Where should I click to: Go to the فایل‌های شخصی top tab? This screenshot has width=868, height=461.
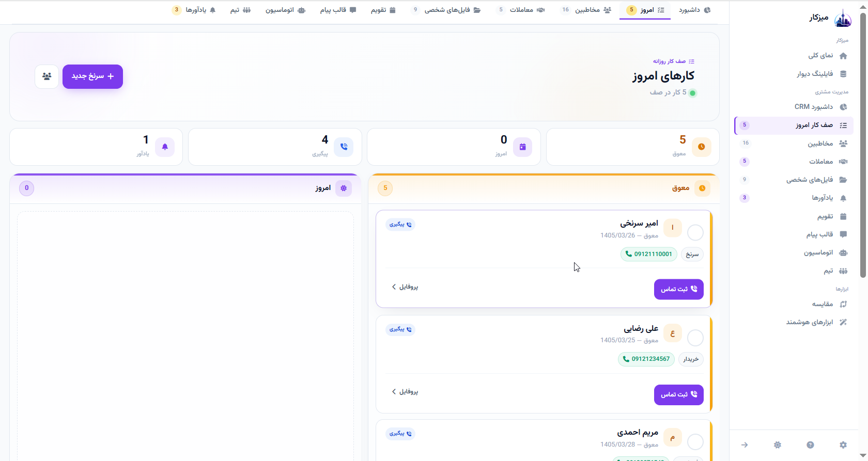(x=446, y=10)
